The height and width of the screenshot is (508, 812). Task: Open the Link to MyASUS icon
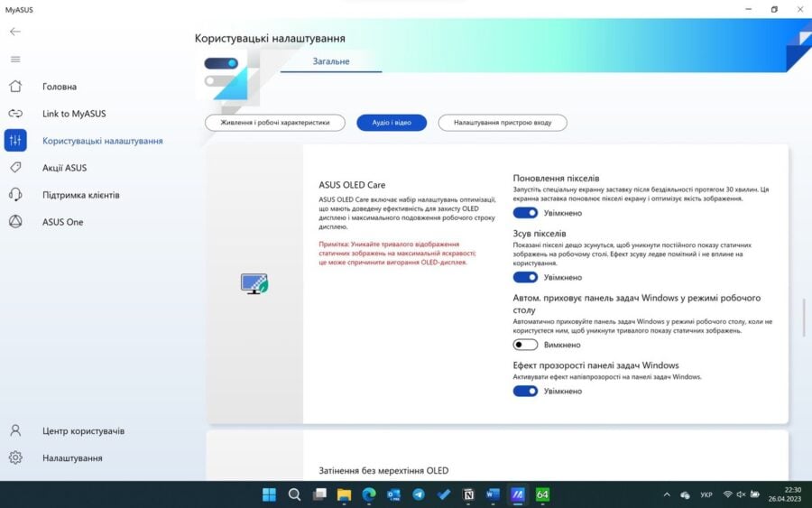coord(15,114)
